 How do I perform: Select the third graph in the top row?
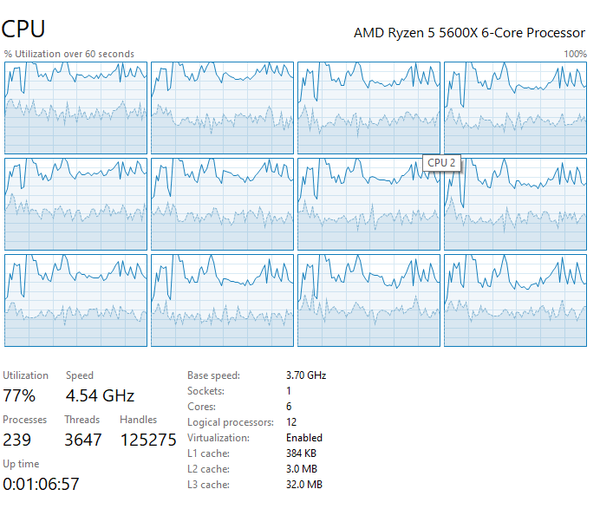(369, 107)
